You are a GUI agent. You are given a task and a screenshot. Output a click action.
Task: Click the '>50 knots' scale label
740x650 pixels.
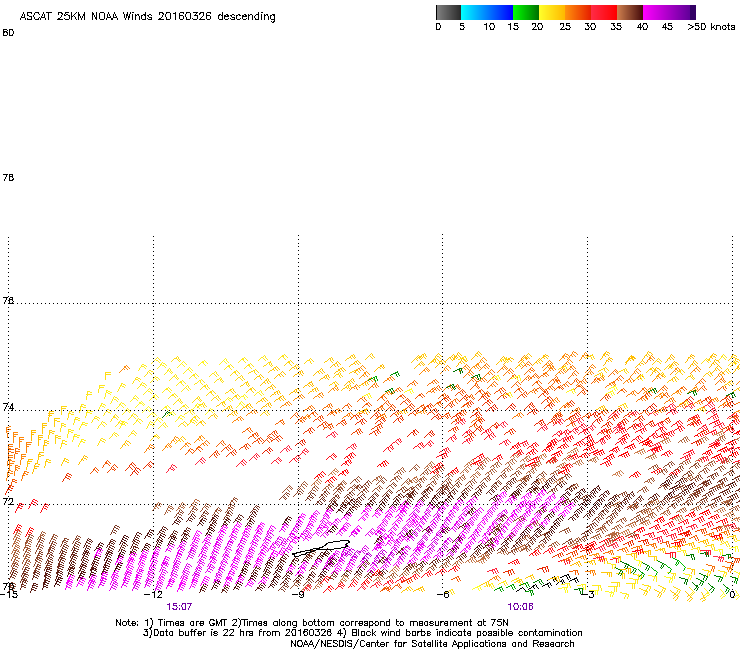tap(711, 27)
